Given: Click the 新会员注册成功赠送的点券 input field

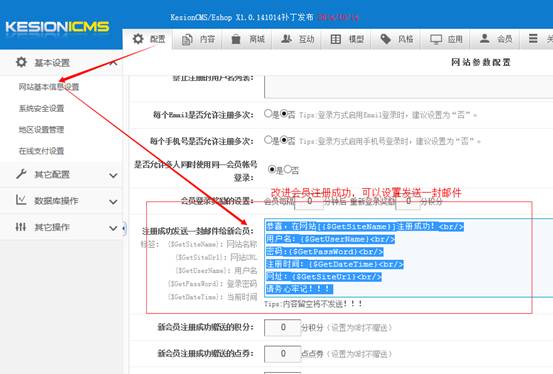Looking at the screenshot, I should [282, 354].
